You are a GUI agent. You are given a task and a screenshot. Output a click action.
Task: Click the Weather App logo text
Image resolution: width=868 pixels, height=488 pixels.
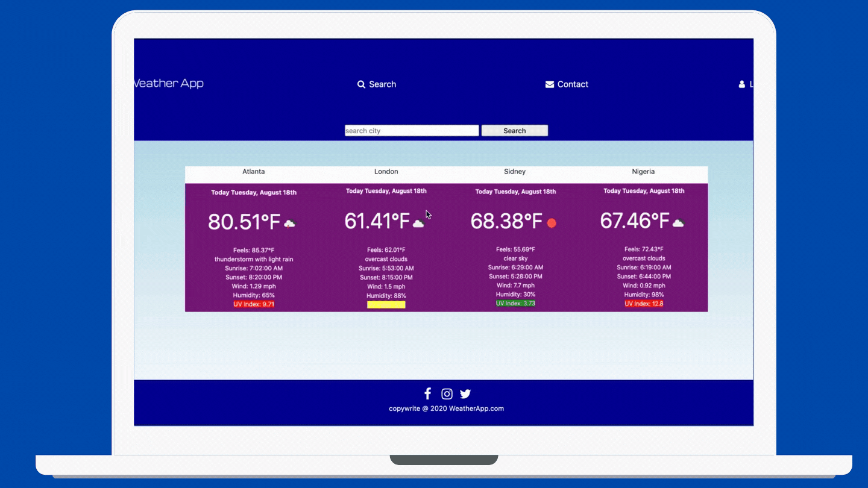pos(169,84)
